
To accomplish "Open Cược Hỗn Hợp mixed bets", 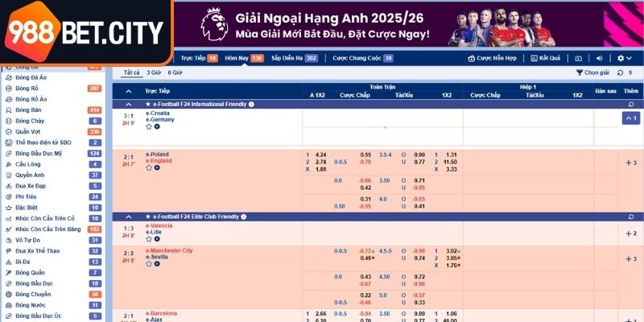I will tap(492, 58).
